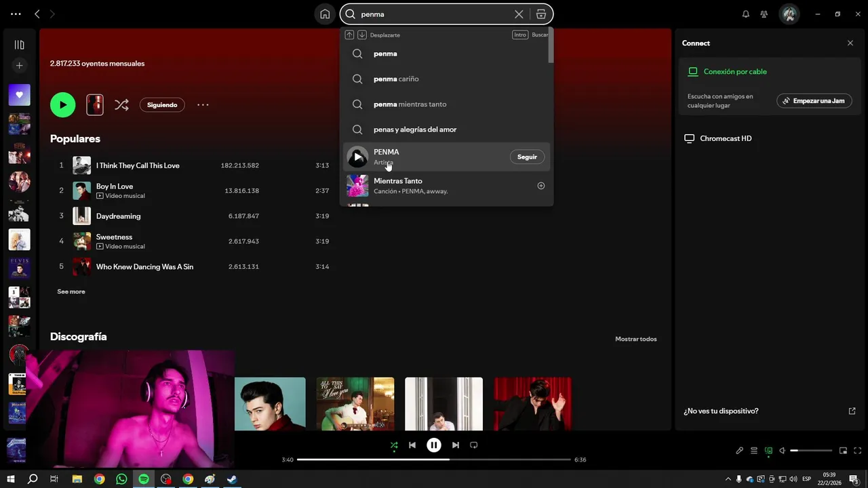Screen dimensions: 868x488
Task: Open the user profile avatar
Action: [789, 14]
